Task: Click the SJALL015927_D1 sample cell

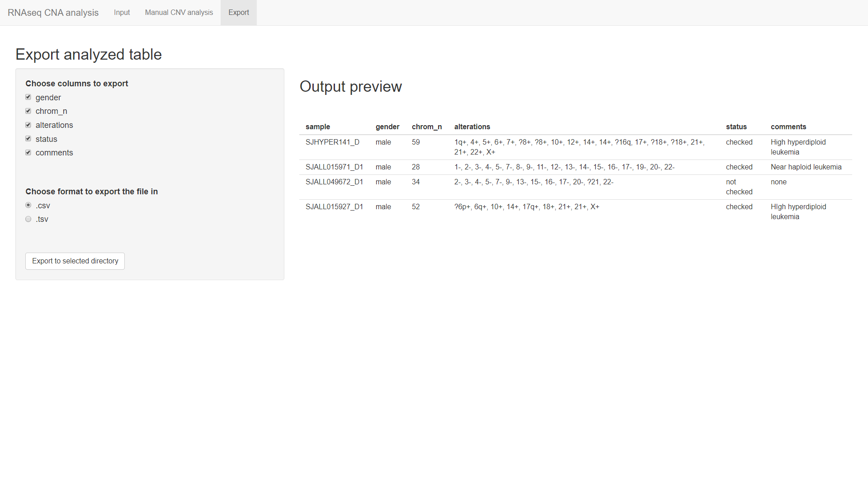Action: pyautogui.click(x=334, y=207)
